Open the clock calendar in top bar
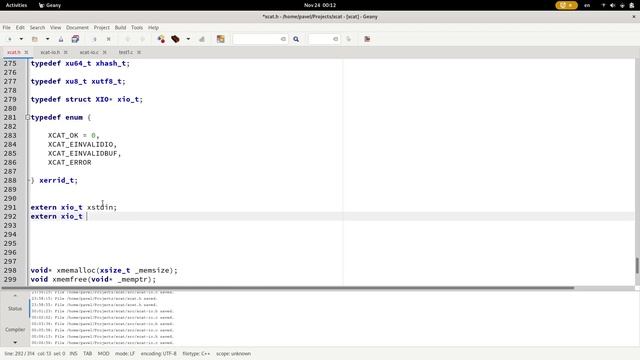The width and height of the screenshot is (640, 360). [320, 5]
